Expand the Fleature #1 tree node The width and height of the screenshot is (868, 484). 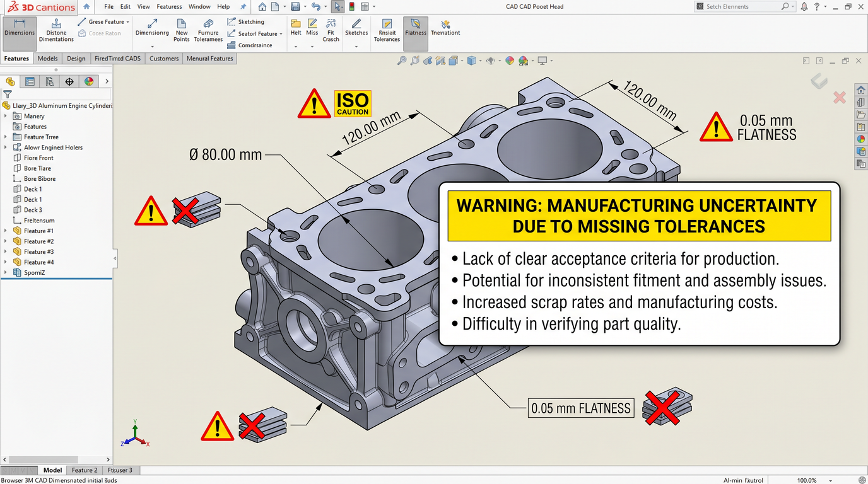(6, 231)
